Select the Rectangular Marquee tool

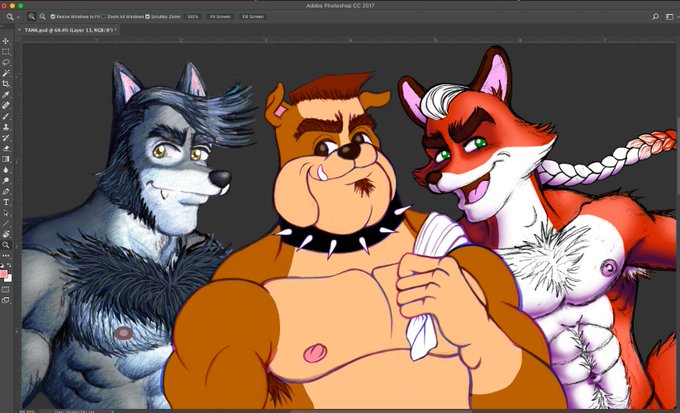click(6, 52)
